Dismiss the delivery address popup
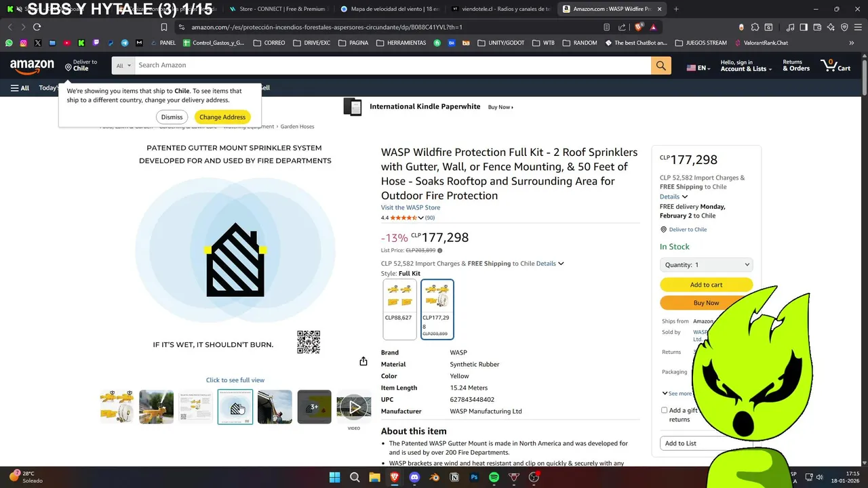The image size is (868, 488). pyautogui.click(x=172, y=117)
